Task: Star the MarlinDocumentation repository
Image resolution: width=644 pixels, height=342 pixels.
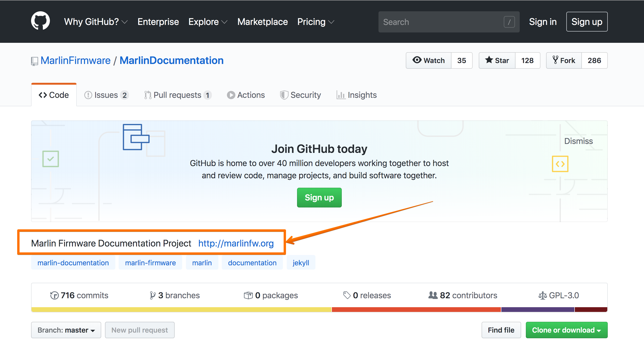Action: [x=497, y=60]
